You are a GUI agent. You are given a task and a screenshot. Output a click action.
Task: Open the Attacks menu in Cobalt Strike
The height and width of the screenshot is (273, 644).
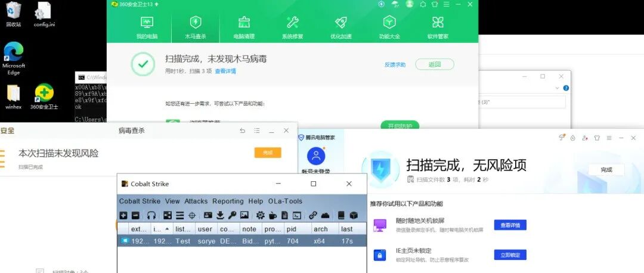coord(196,201)
